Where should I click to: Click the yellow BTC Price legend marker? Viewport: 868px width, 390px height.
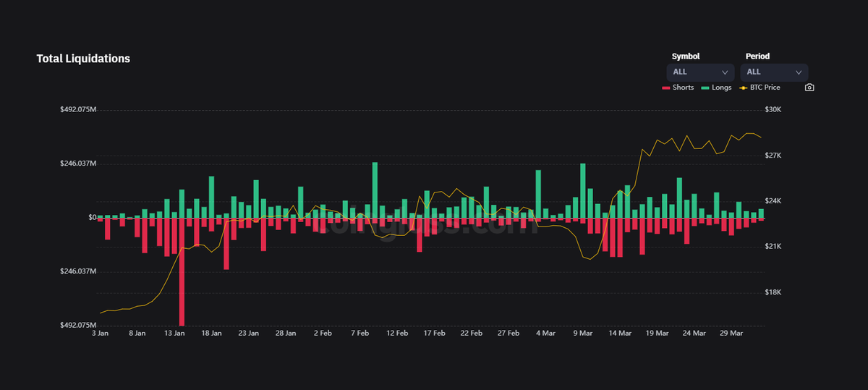pos(743,88)
